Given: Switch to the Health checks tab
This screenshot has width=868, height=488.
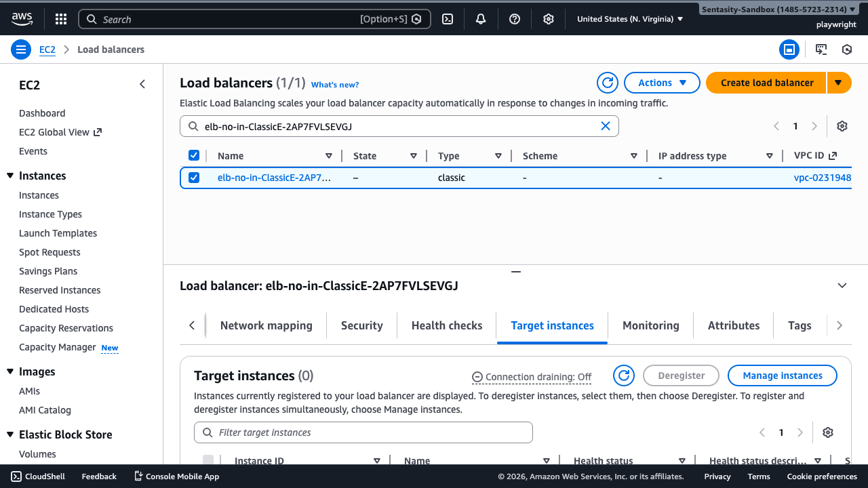Looking at the screenshot, I should 447,325.
